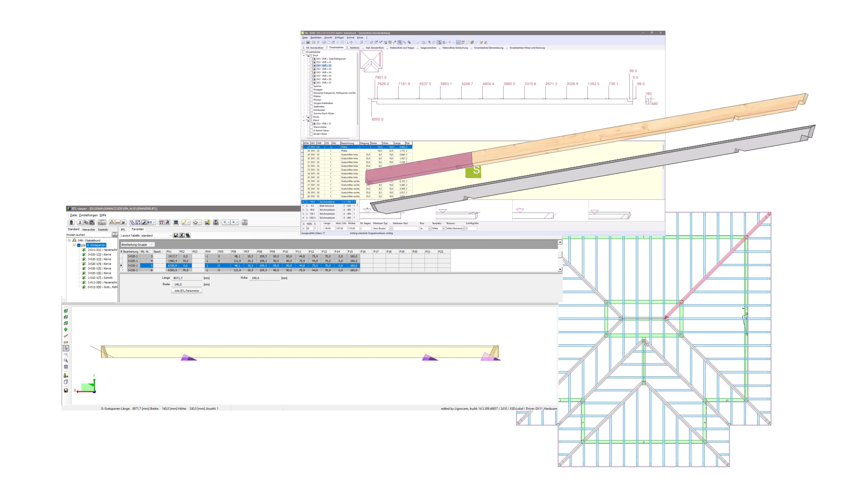Collapse the Dach node in SEMA tree
The image size is (868, 488).
304,56
